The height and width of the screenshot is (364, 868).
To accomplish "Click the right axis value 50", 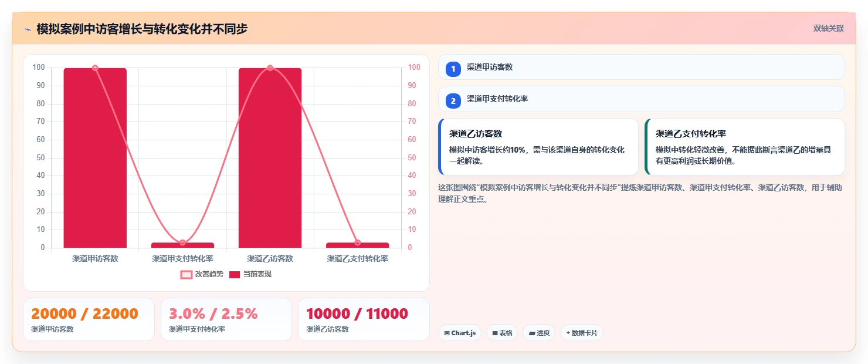I will click(412, 157).
